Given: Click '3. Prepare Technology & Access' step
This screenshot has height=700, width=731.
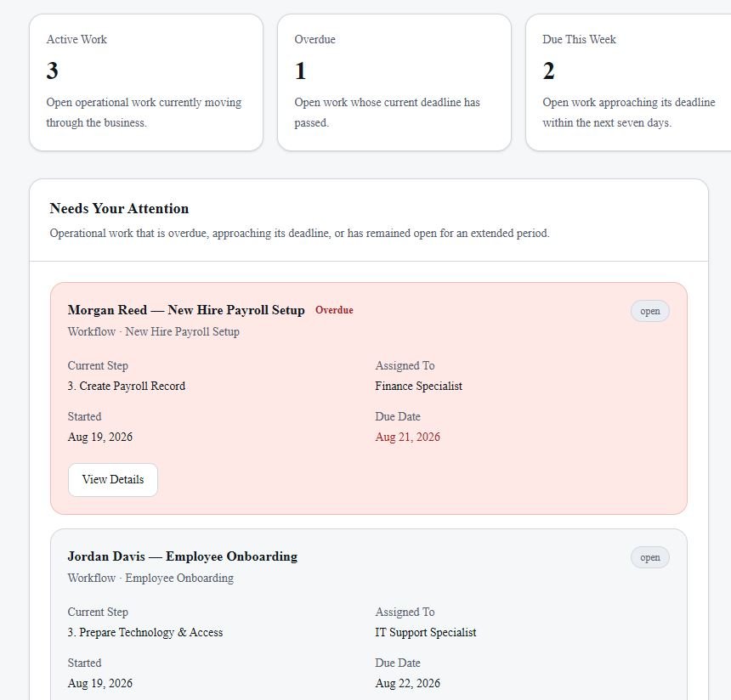Looking at the screenshot, I should tap(145, 632).
